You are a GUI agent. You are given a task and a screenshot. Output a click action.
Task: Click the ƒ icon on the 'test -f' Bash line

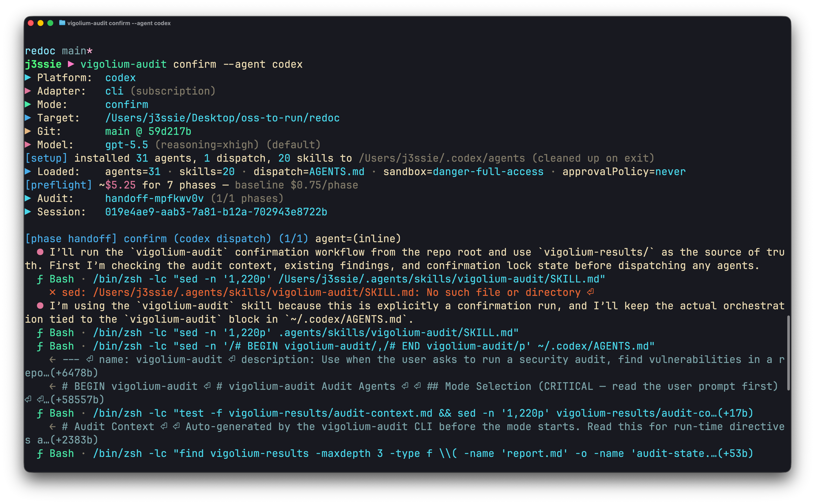tap(40, 413)
